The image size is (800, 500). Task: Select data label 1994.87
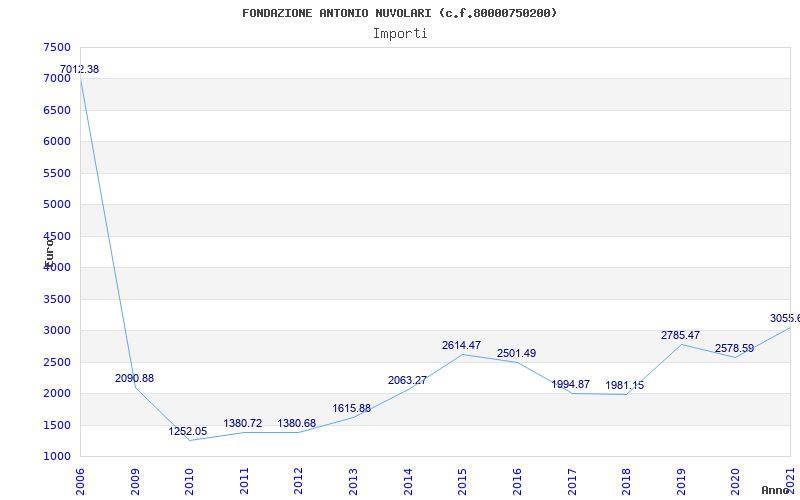click(x=570, y=385)
